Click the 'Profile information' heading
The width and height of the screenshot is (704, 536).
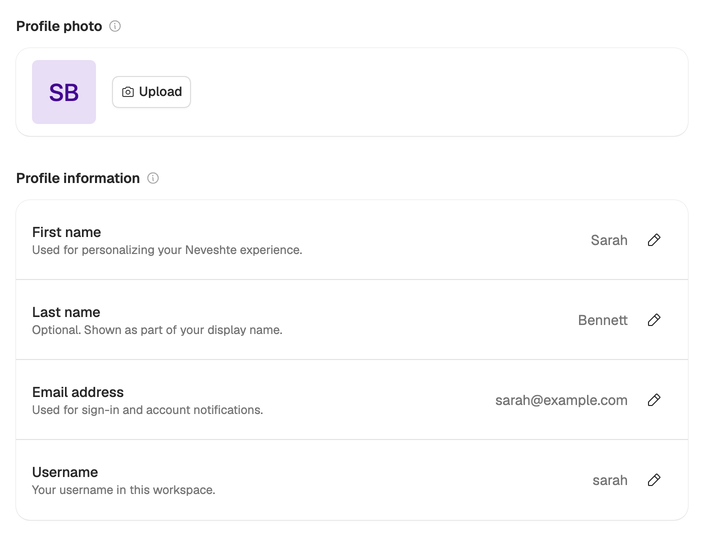[78, 178]
